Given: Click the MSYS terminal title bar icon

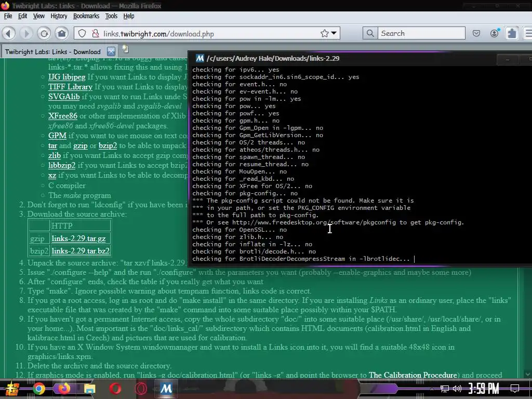Looking at the screenshot, I should [200, 58].
